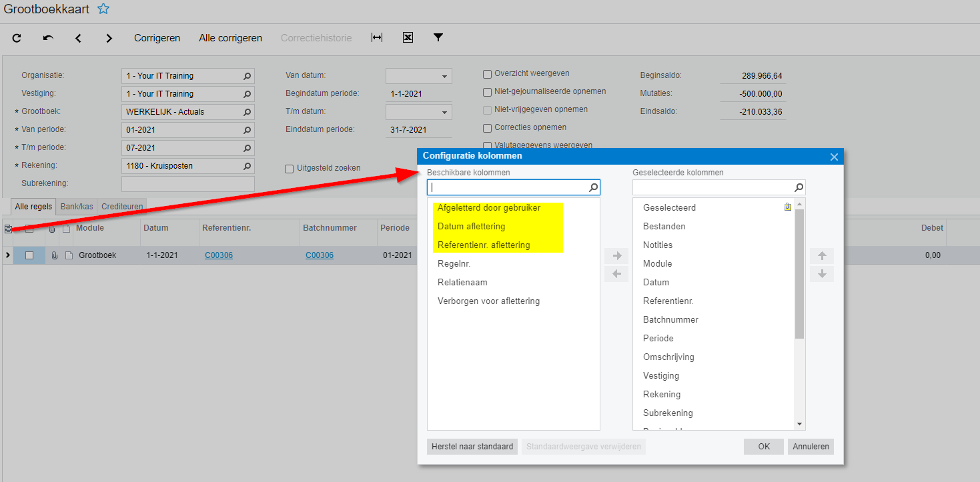Image resolution: width=980 pixels, height=482 pixels.
Task: Open the grid filter funnel
Action: click(x=438, y=38)
